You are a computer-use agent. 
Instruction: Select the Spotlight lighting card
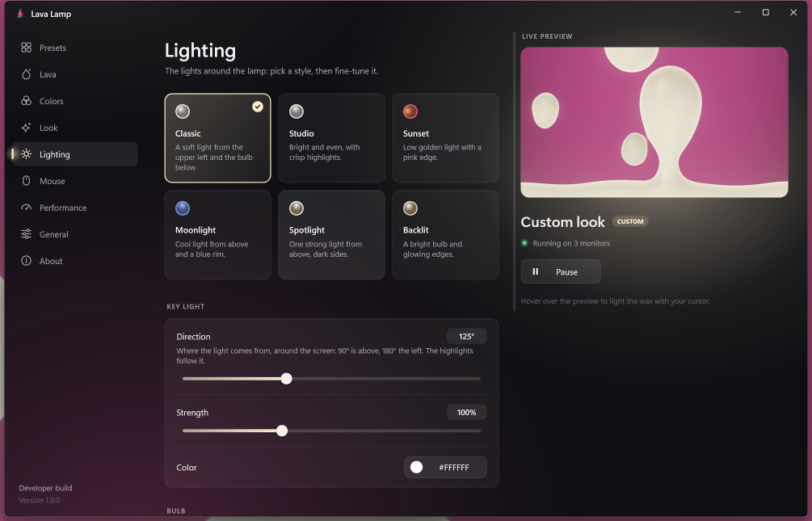(331, 234)
